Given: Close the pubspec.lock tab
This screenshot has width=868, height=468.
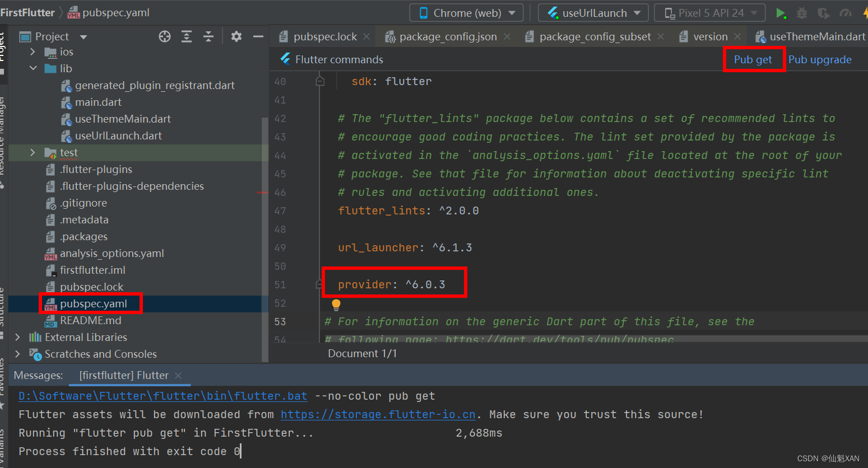Looking at the screenshot, I should tap(366, 36).
